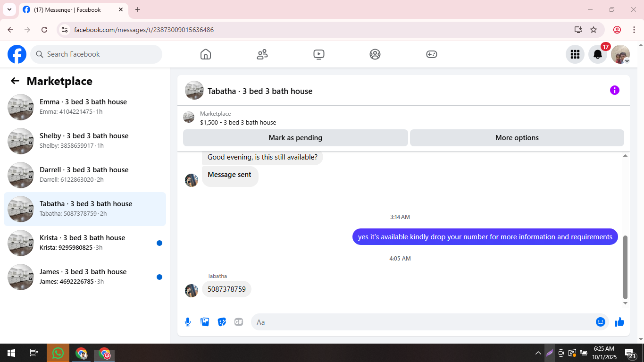Screen dimensions: 644x362
Task: Open notifications bell with 17 badge
Action: 598,54
